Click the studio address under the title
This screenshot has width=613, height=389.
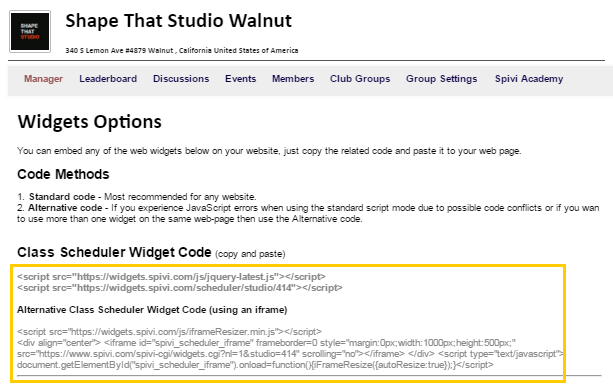pyautogui.click(x=182, y=50)
